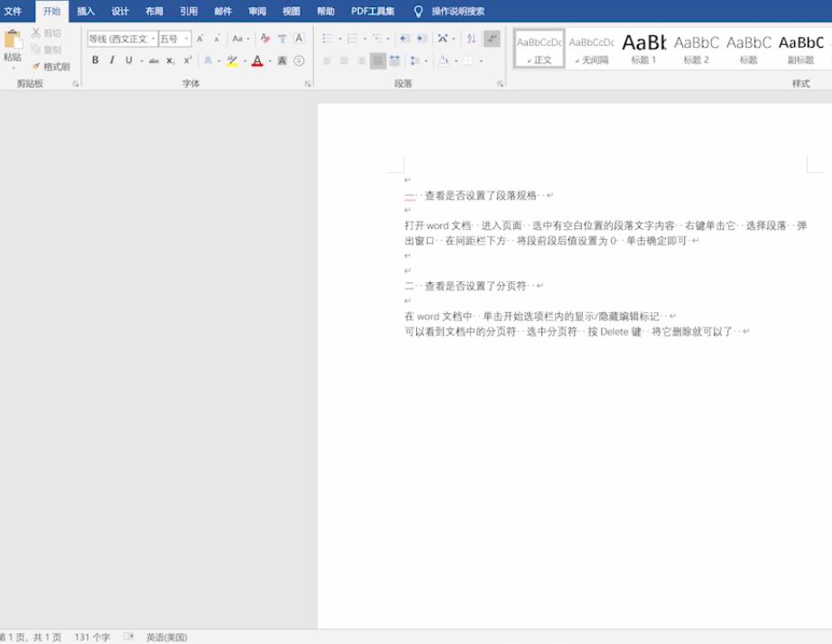Expand the multilevel list dropdown
This screenshot has height=644, width=832.
(388, 39)
